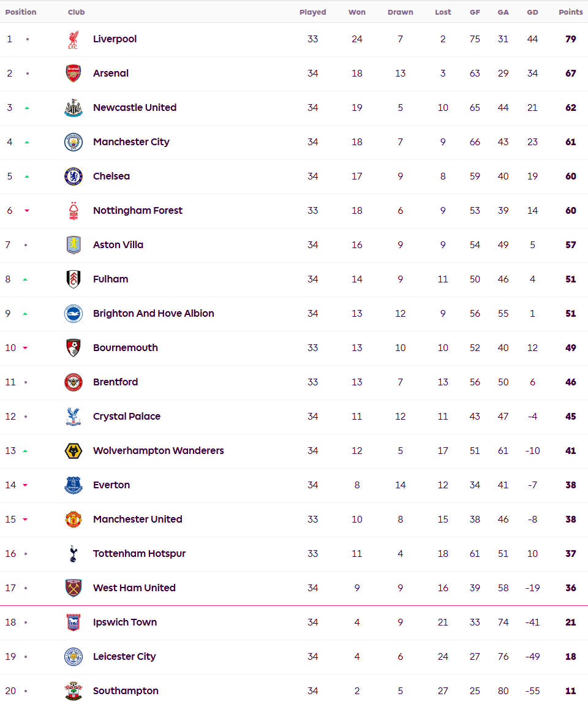The height and width of the screenshot is (707, 588).
Task: Open the Aston Villa club link
Action: point(118,245)
